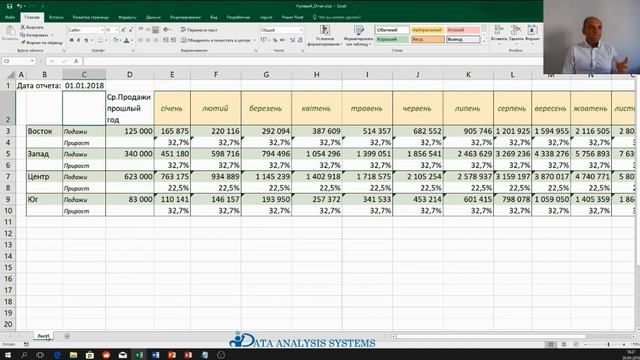The height and width of the screenshot is (360, 640).
Task: Click the Accounting currency format icon
Action: click(x=264, y=40)
